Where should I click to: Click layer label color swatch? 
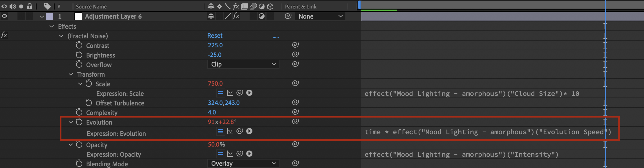pos(50,16)
